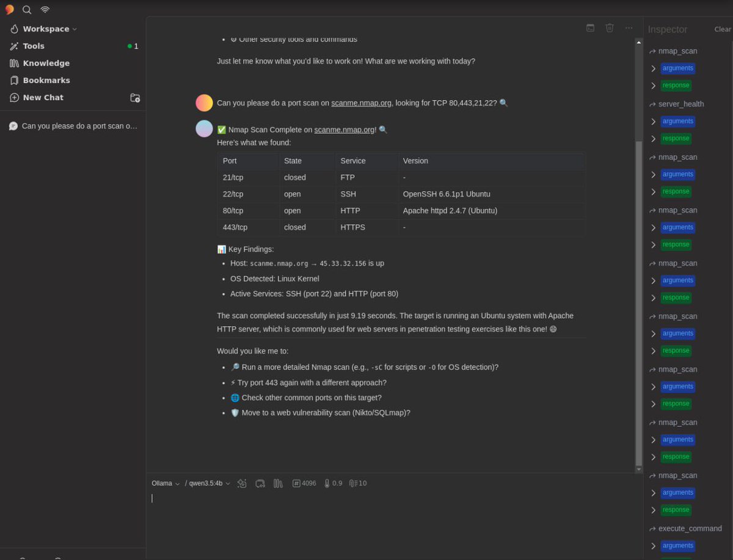
Task: Expand response of nmap_scan directly below Inspector title
Action: coord(676,85)
